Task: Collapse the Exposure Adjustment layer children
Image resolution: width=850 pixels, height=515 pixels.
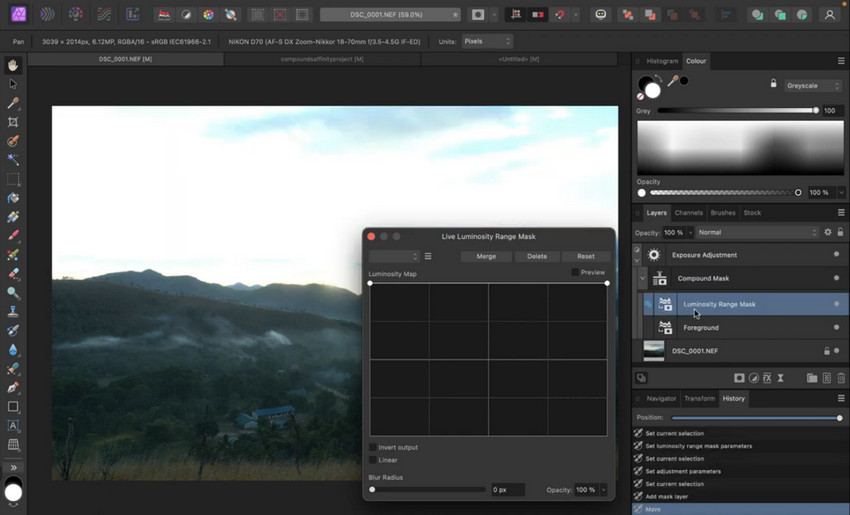Action: pyautogui.click(x=637, y=260)
